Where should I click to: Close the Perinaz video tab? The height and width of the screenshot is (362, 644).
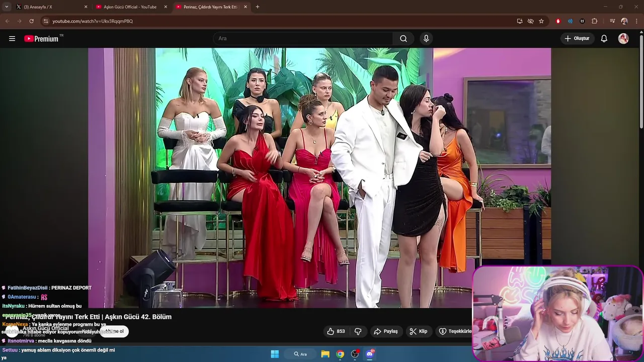tap(246, 7)
